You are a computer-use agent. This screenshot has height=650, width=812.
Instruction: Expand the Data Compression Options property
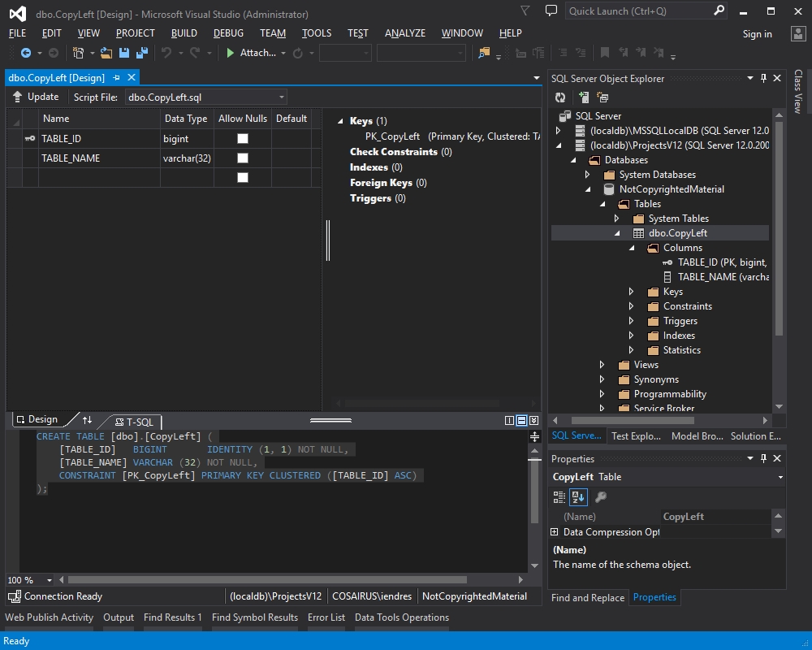[x=554, y=532]
